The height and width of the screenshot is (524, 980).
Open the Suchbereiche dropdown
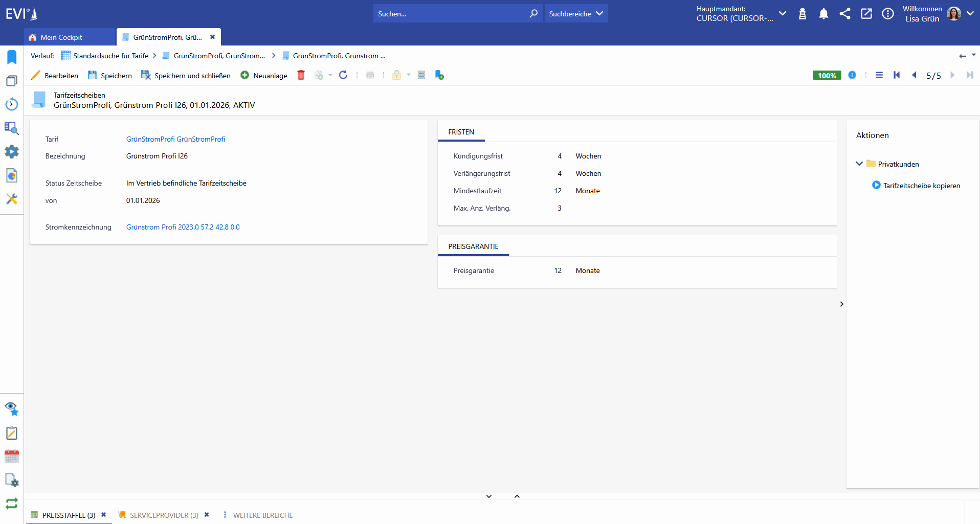pos(576,14)
